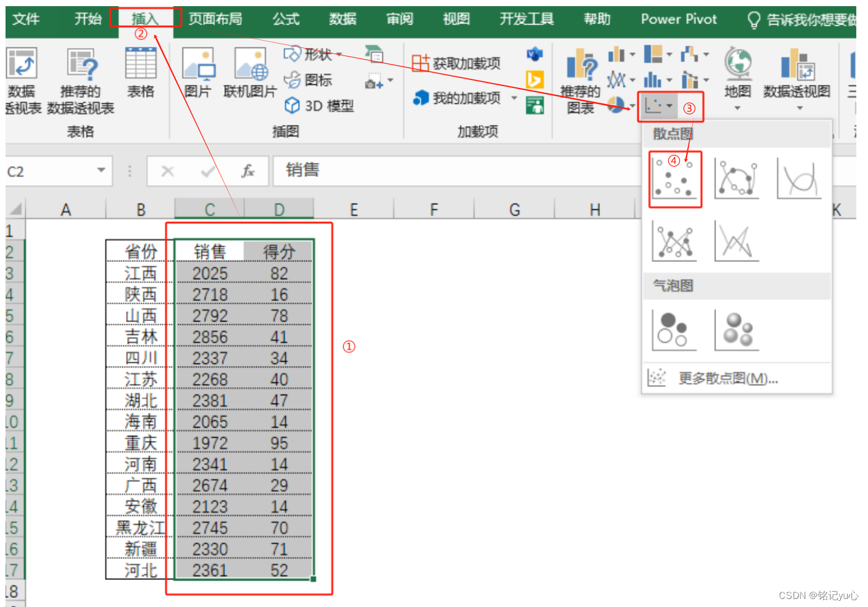Switch to the 开始 tab
Viewport: 868px width, 607px height.
pyautogui.click(x=88, y=19)
